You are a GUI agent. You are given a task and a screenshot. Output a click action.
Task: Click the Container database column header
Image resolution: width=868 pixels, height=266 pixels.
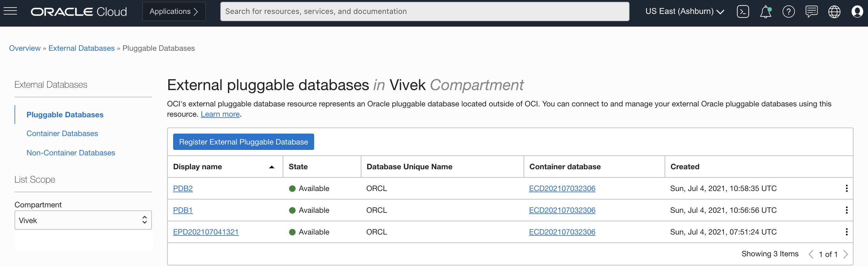pyautogui.click(x=565, y=167)
